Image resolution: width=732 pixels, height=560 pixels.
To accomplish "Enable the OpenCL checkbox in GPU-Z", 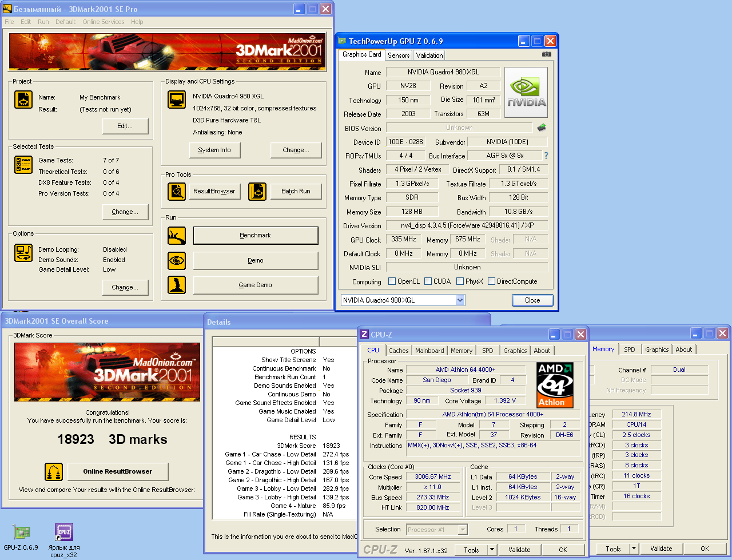I will click(392, 281).
